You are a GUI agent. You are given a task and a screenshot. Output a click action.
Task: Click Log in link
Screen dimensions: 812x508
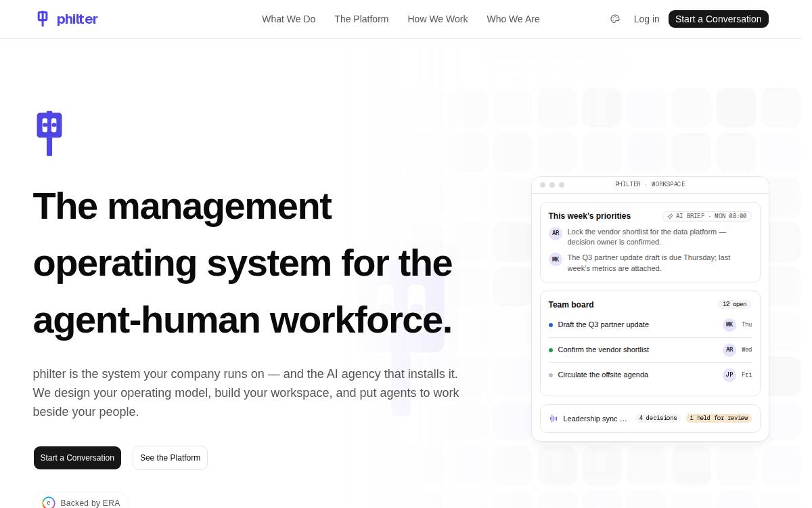(647, 19)
